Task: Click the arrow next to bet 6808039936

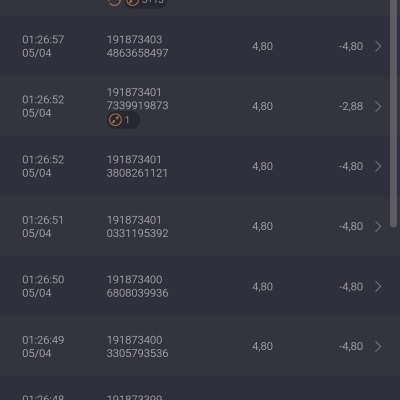Action: [x=378, y=286]
